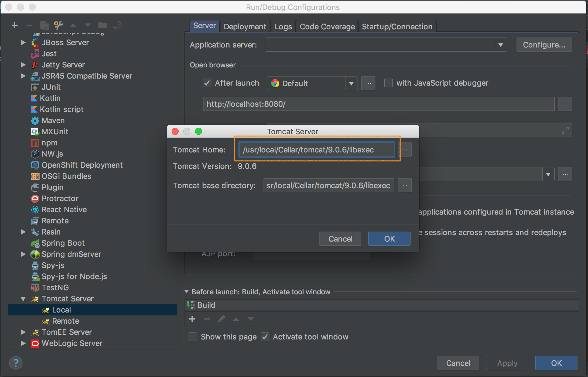
Task: Toggle After launch checkbox
Action: pyautogui.click(x=207, y=83)
